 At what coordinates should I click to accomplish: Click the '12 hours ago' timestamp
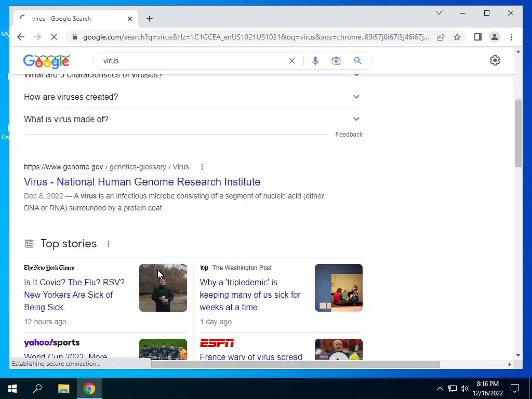coord(45,322)
